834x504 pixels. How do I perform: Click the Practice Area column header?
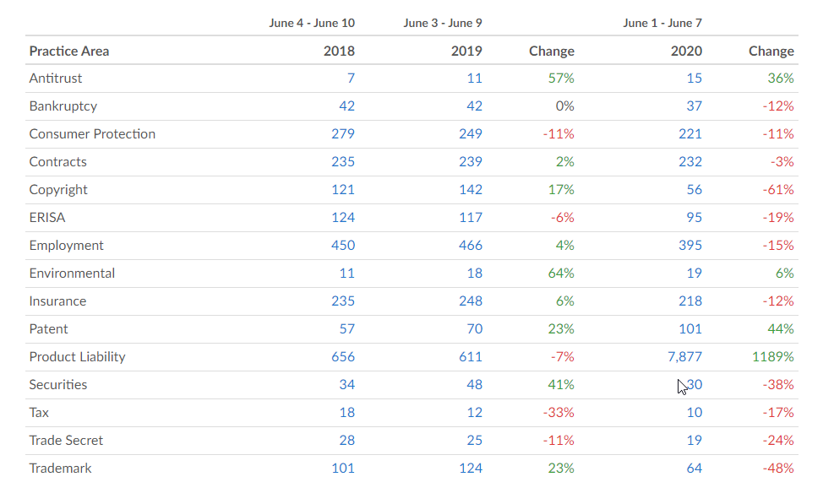69,51
